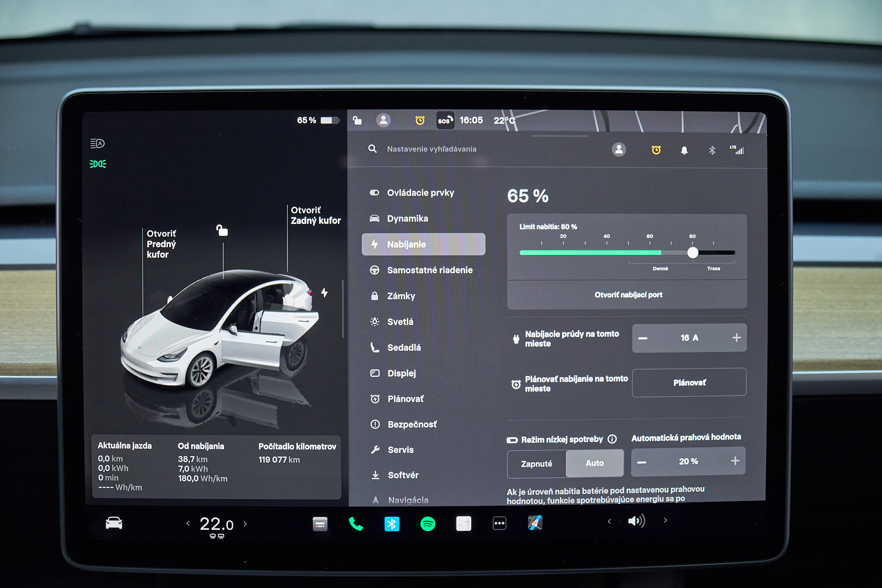Image resolution: width=882 pixels, height=588 pixels.
Task: Tap Otvoriť Zadný kufor
Action: coord(316,215)
